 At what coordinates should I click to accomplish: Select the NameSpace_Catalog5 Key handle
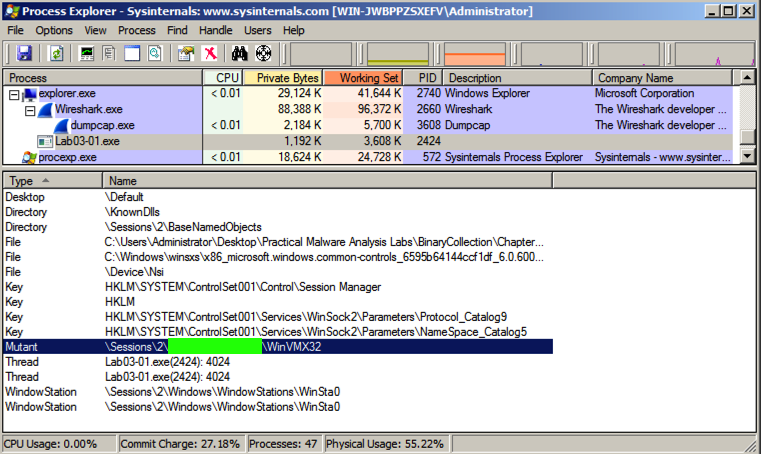click(278, 332)
